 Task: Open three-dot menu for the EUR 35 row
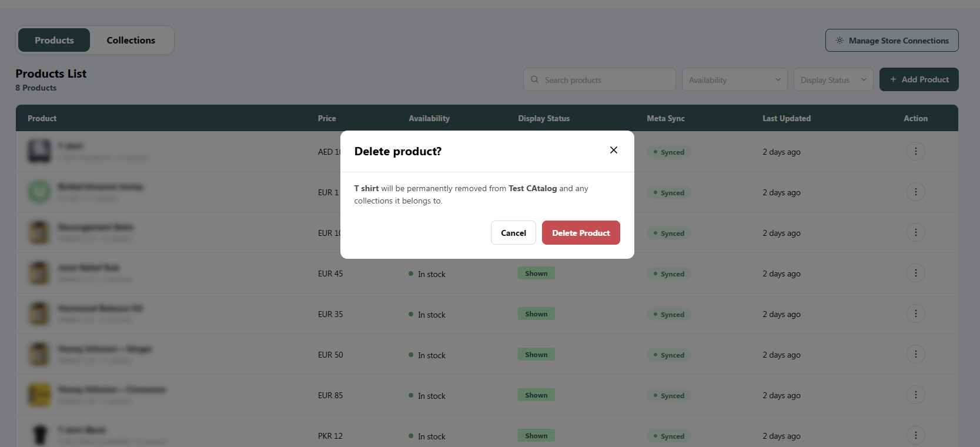click(x=915, y=313)
